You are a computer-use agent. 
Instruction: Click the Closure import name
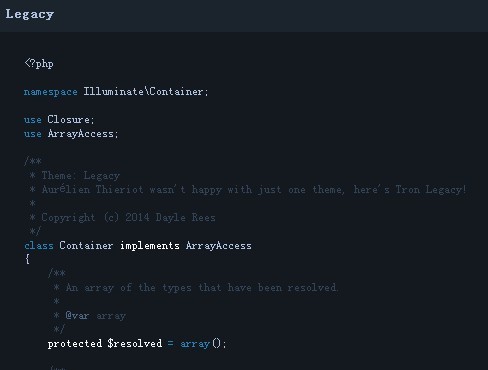68,119
